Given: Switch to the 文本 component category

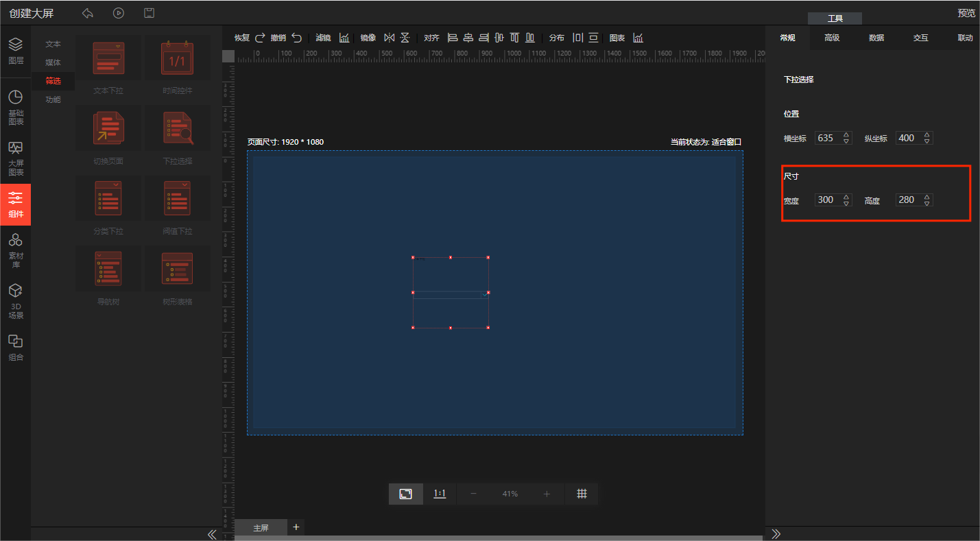Looking at the screenshot, I should 53,44.
